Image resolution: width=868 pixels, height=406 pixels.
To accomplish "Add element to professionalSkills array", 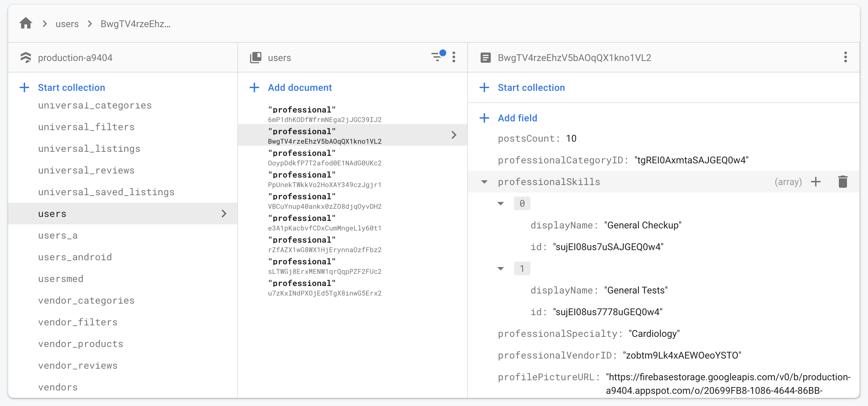I will pos(816,182).
